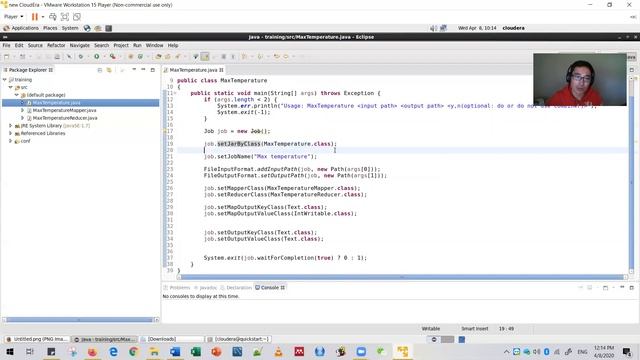This screenshot has height=360, width=640.
Task: Maximize the Package Explorer view
Action: tap(153, 70)
